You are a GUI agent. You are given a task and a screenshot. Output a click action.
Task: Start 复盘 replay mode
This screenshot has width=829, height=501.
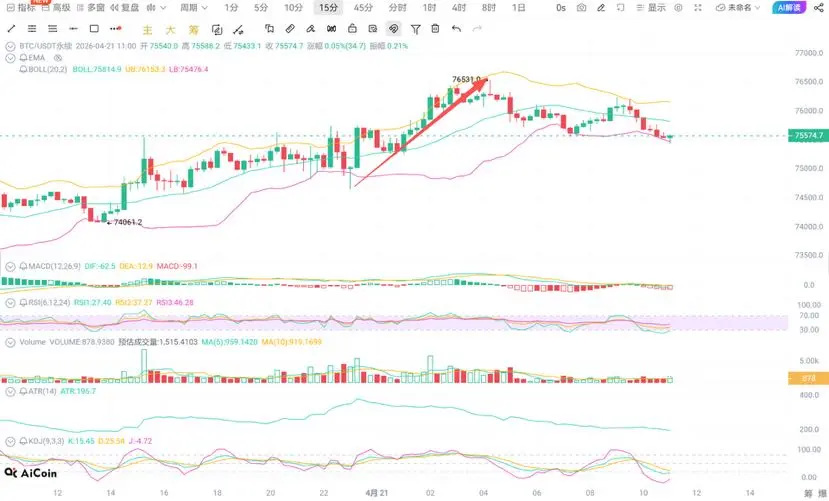click(x=125, y=7)
